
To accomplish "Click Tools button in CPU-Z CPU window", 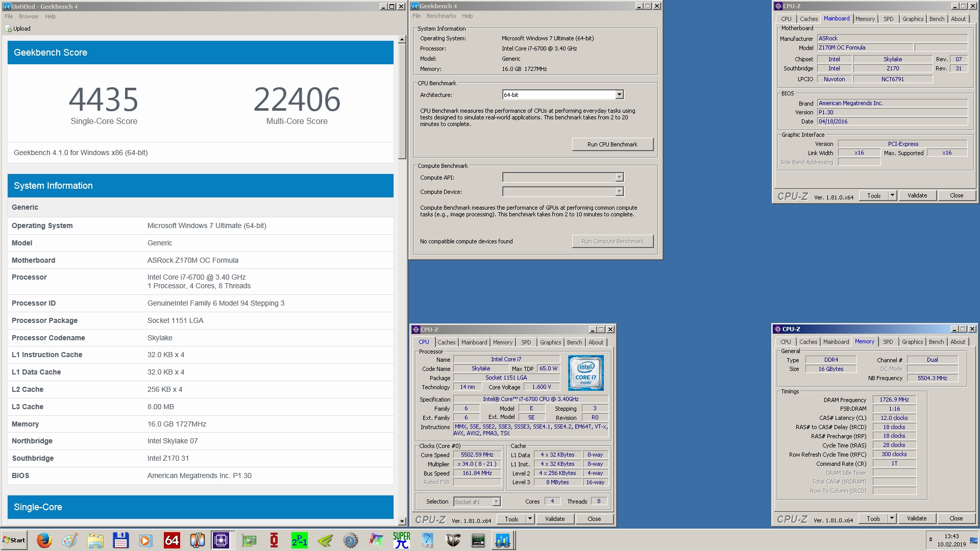I will (511, 519).
